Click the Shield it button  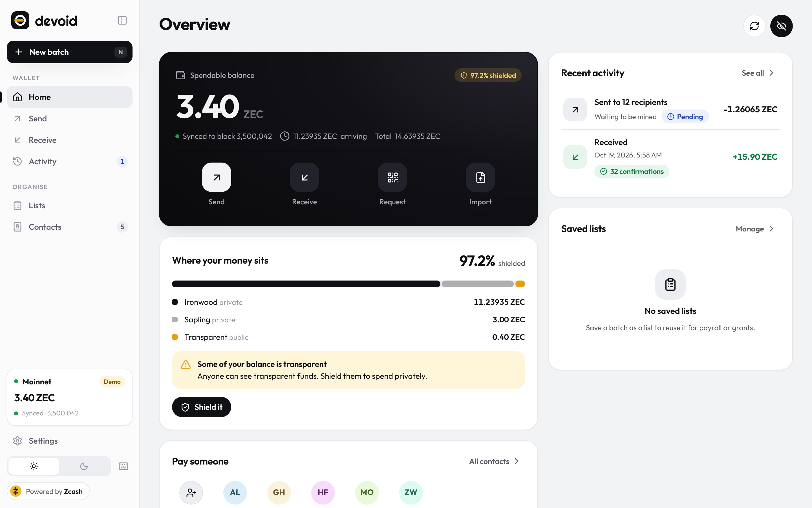(201, 407)
